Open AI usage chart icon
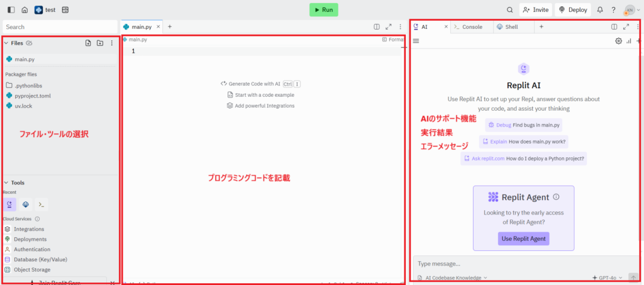This screenshot has width=644, height=285. (629, 41)
